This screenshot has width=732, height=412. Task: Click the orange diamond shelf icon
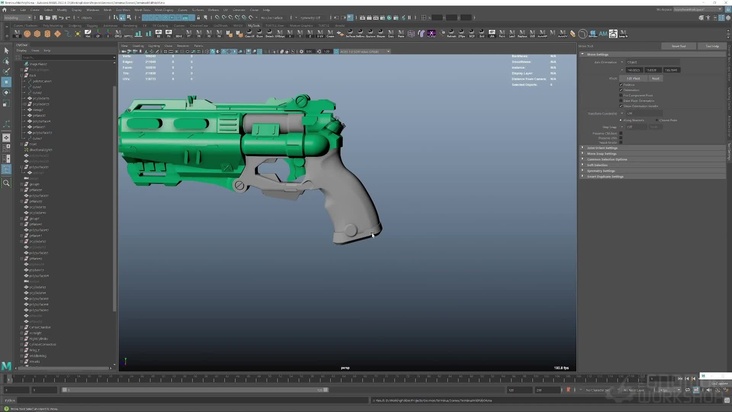coord(57,34)
